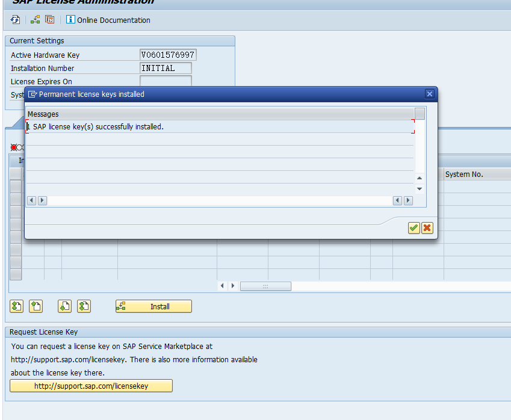Screen dimensions: 511x420
Task: Open the support.sap.com/licensekey link button
Action: [91, 386]
